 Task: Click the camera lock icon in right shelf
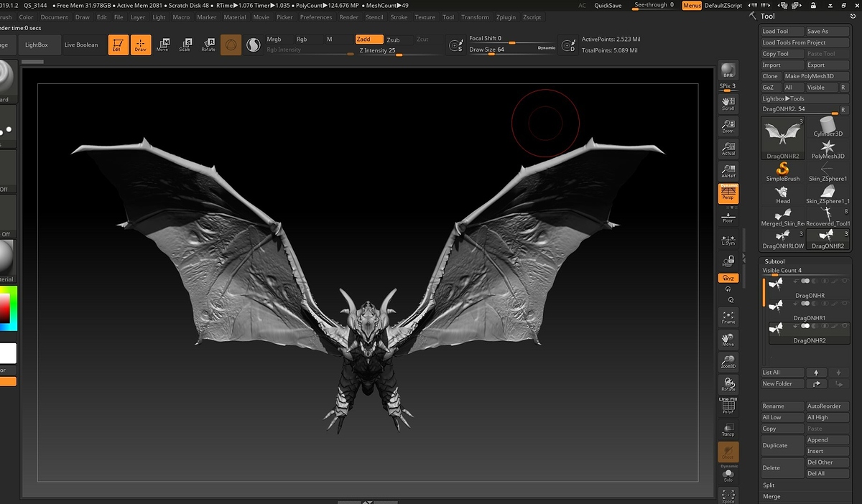click(x=728, y=261)
